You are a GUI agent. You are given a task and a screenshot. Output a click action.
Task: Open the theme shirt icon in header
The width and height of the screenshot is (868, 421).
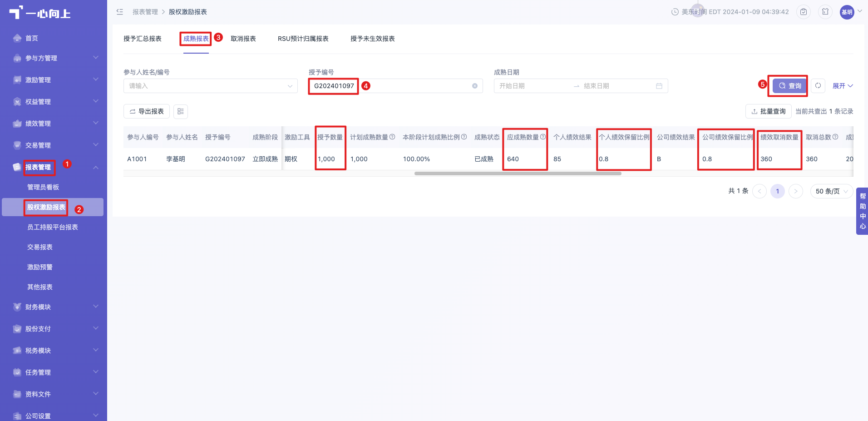[825, 12]
